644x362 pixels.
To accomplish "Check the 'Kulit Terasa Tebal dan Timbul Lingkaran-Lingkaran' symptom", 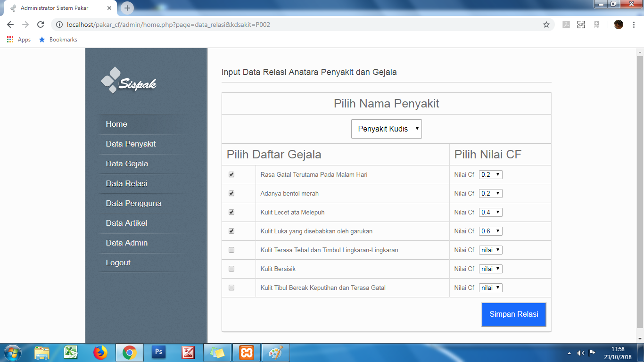I will point(231,249).
